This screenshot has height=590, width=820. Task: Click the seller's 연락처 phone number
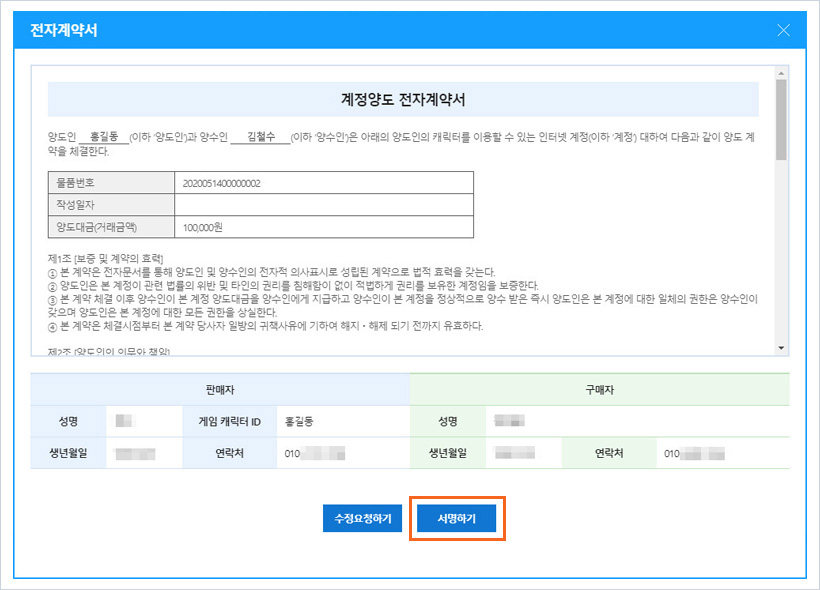[x=315, y=454]
